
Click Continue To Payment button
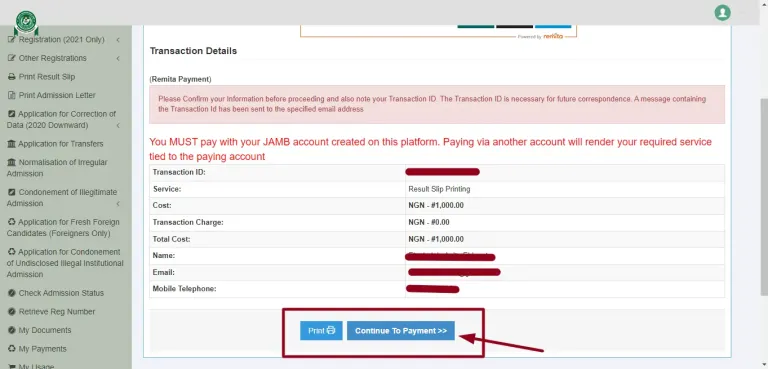[401, 331]
